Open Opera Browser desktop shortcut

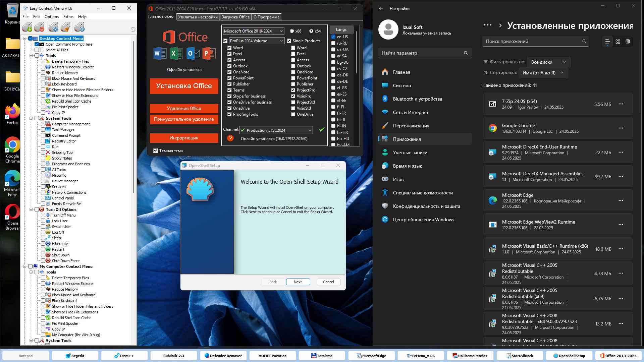click(12, 217)
